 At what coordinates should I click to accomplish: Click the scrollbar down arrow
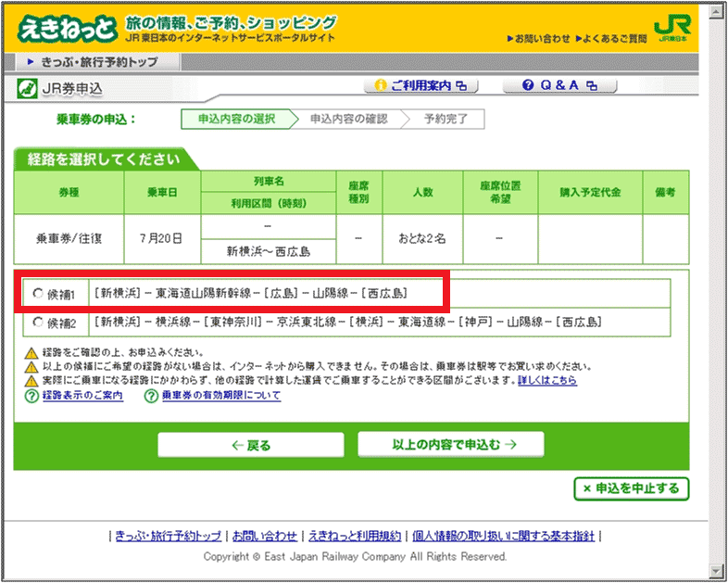point(716,569)
